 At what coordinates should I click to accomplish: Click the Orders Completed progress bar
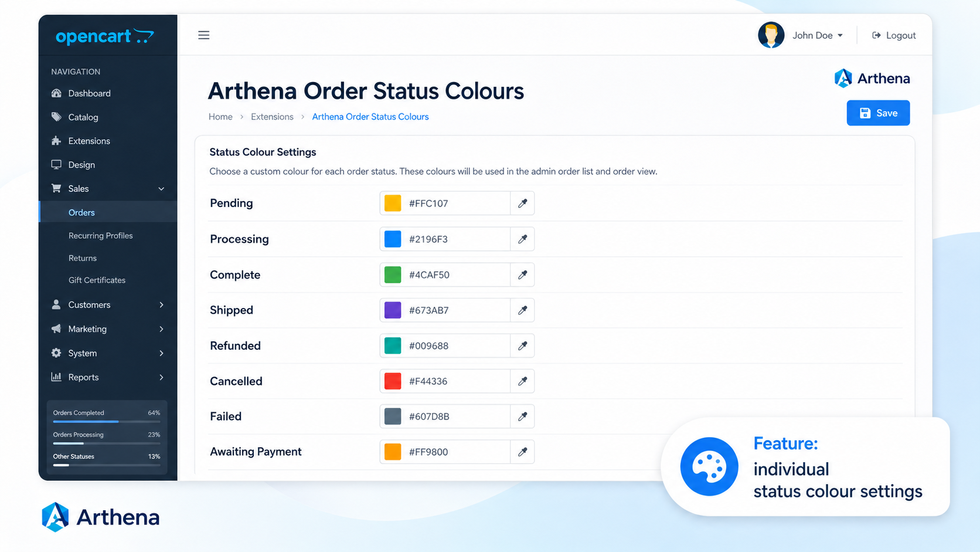coord(107,421)
